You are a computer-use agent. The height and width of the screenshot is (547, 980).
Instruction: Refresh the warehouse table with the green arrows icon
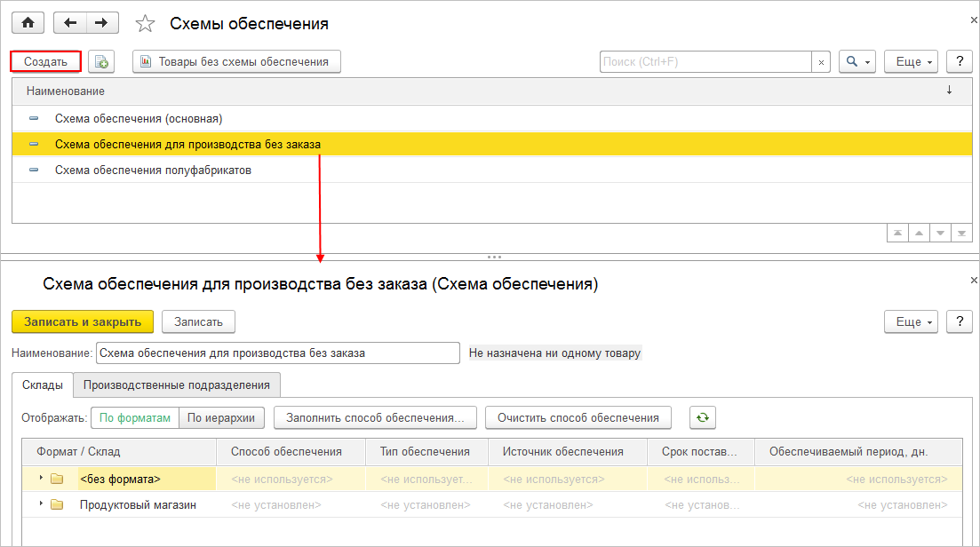[703, 417]
